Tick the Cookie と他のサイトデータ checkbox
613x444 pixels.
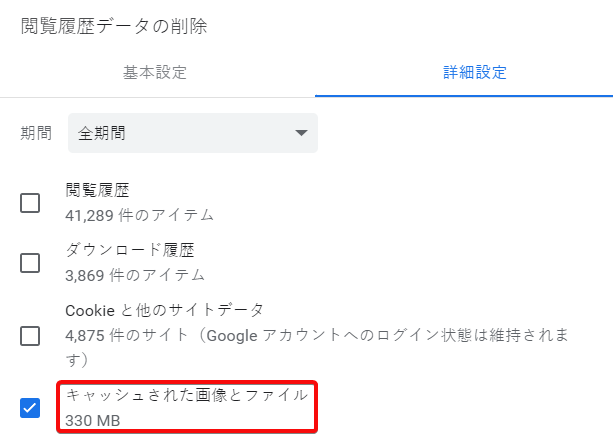30,335
